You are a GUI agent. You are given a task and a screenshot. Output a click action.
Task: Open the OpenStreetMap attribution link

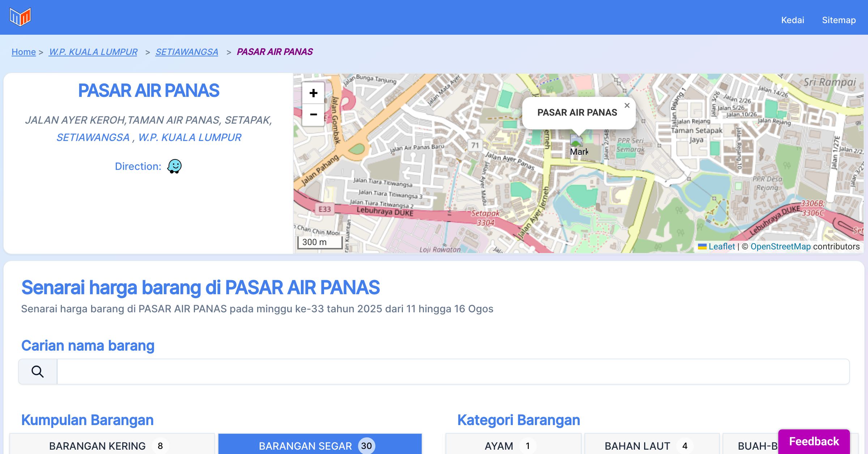click(780, 247)
